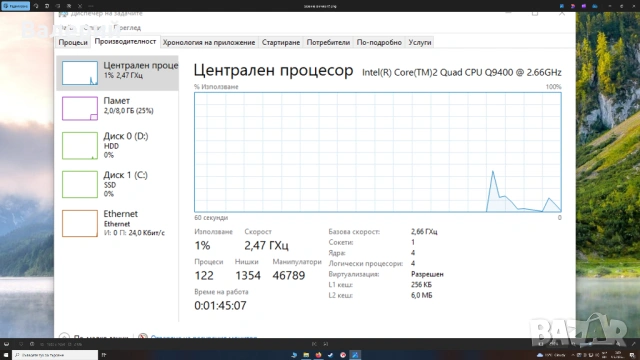
Task: Click the taskbar search box
Action: click(55, 355)
